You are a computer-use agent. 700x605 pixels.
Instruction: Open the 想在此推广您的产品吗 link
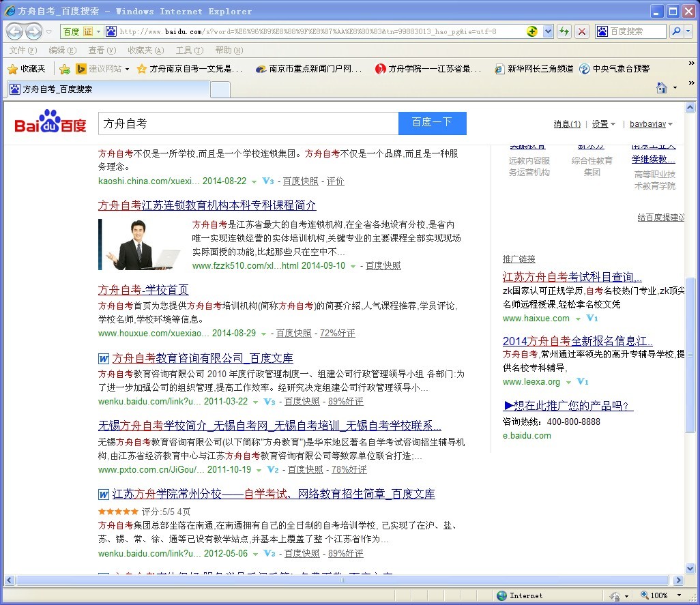point(568,406)
